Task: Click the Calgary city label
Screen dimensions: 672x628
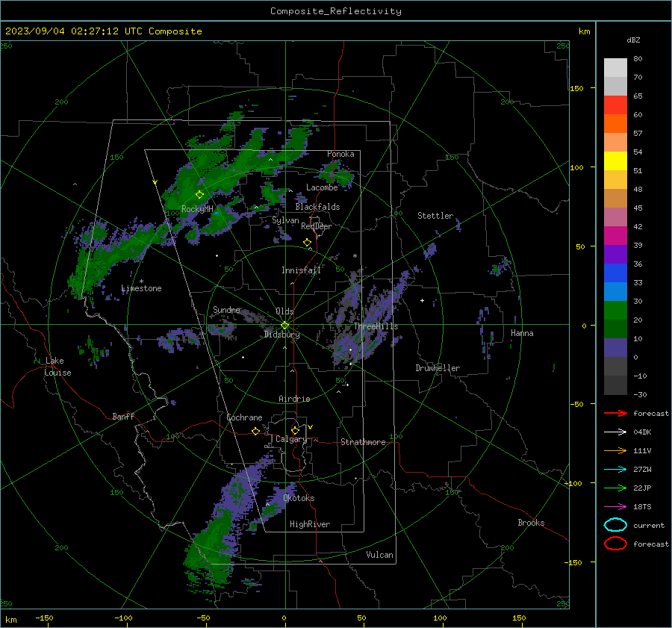Action: (x=291, y=439)
